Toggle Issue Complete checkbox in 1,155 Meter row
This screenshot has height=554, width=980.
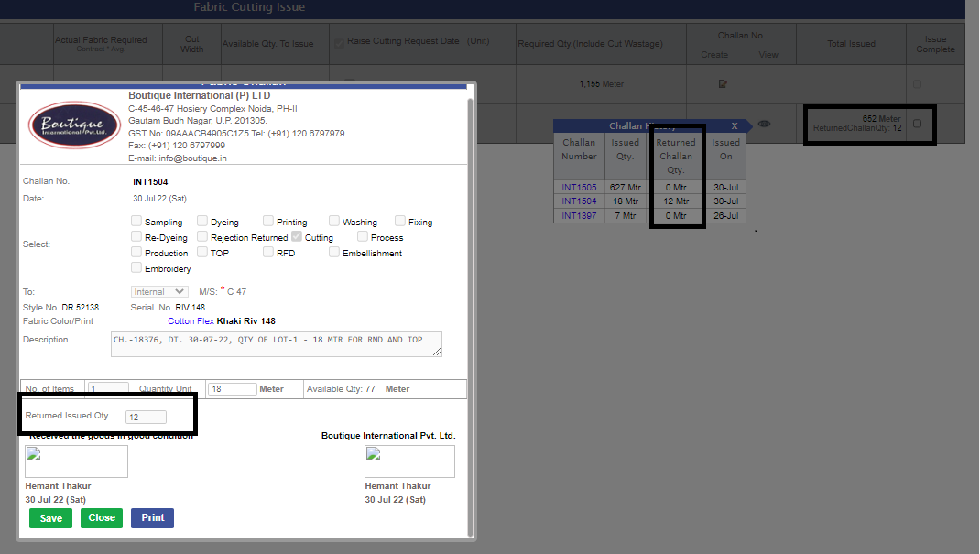(917, 83)
